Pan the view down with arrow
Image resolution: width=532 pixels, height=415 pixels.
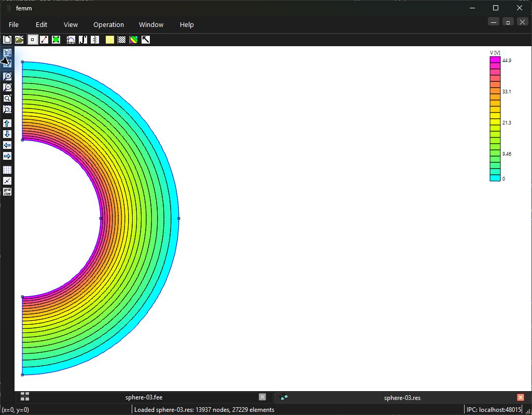pyautogui.click(x=7, y=134)
